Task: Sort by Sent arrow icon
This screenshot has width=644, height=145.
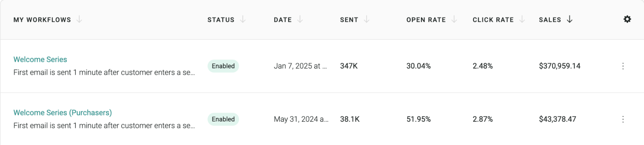Action: pos(367,20)
